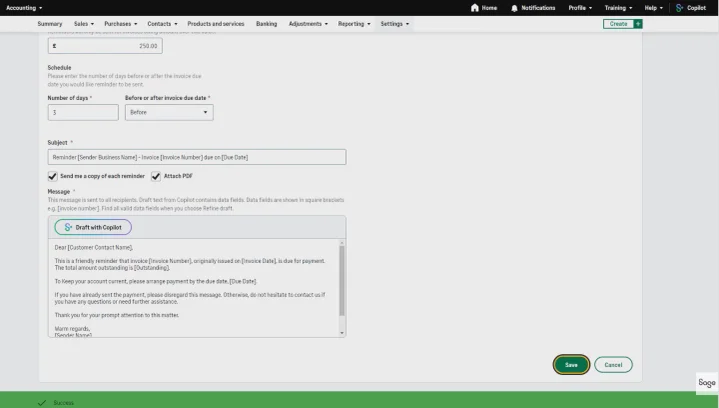
Task: Click the 'Dear [Customer Contact Name]' line
Action: [94, 248]
